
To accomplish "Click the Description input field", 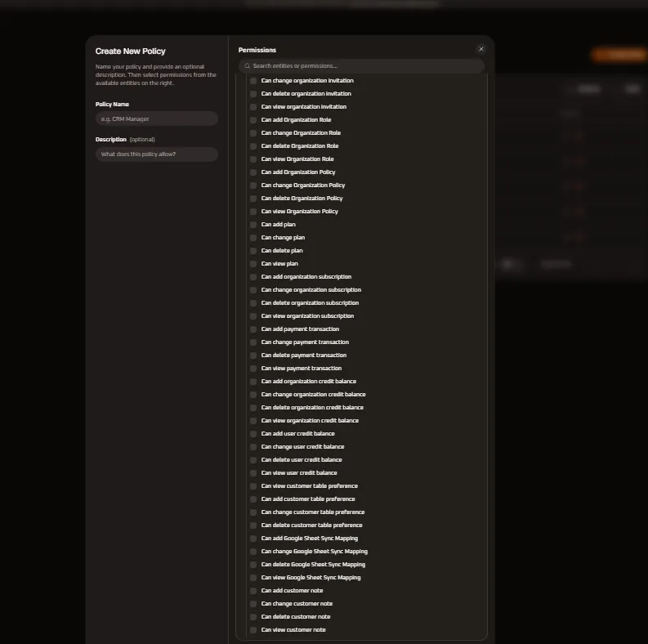I will [157, 154].
